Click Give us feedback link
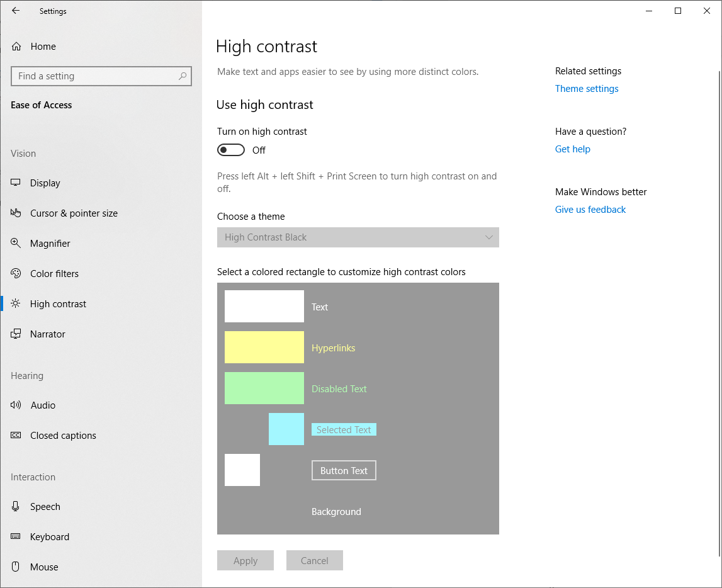722x588 pixels. pyautogui.click(x=590, y=210)
